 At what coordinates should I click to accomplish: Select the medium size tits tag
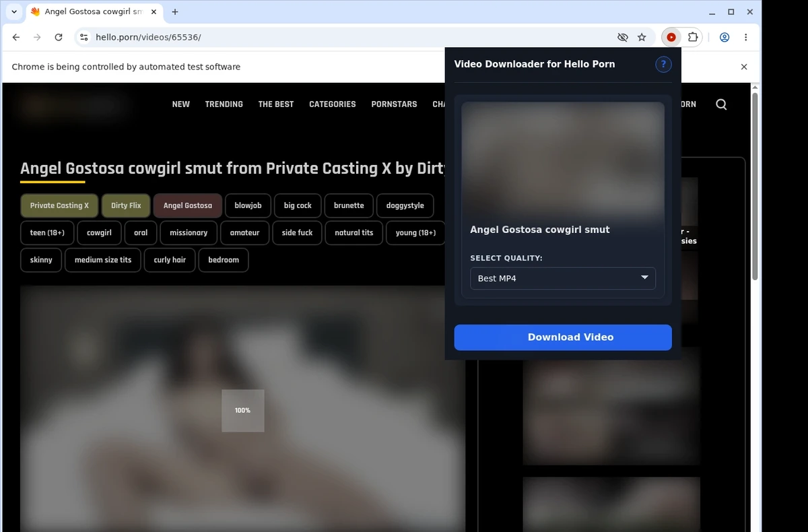click(x=103, y=259)
